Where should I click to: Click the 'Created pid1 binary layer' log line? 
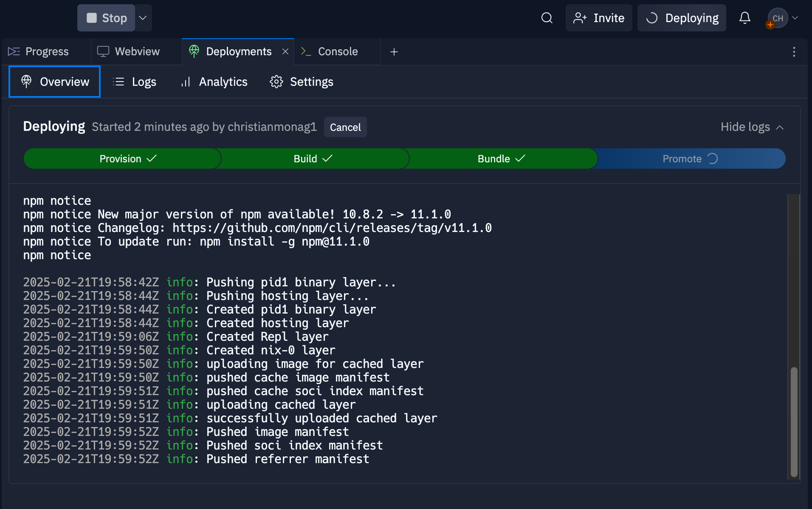tap(200, 309)
